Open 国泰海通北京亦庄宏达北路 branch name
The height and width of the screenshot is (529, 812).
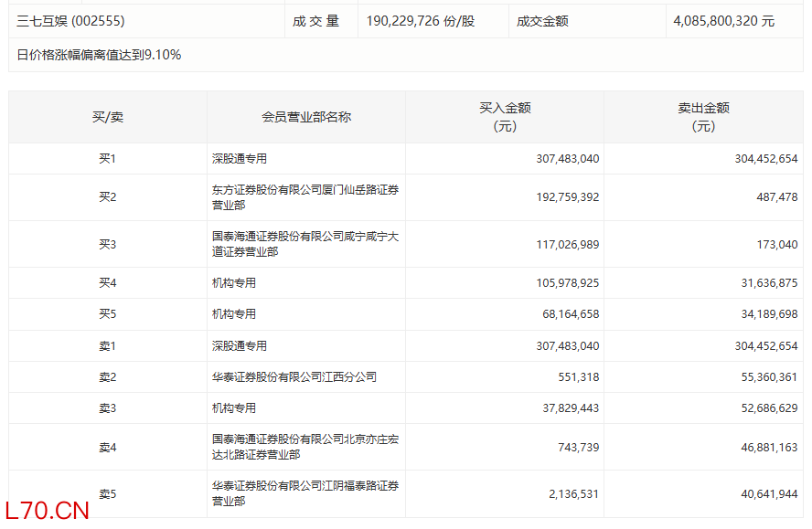point(304,447)
